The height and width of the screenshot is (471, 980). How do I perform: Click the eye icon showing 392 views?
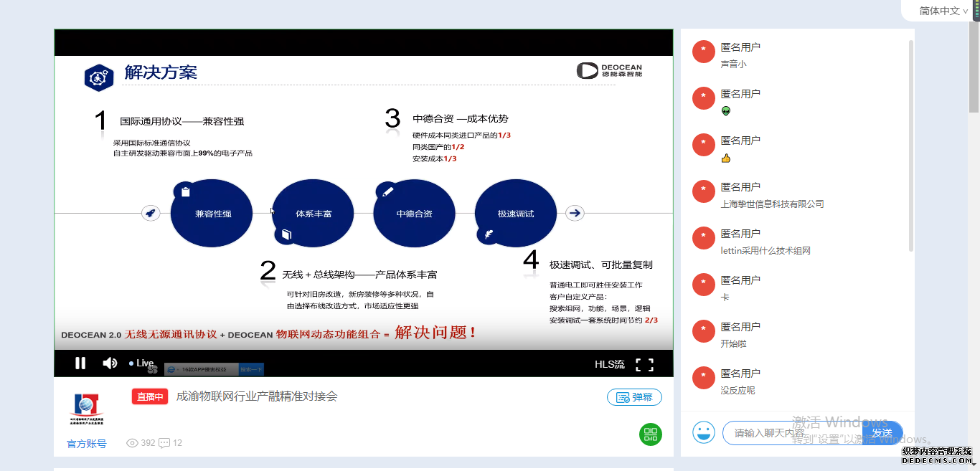[x=132, y=443]
